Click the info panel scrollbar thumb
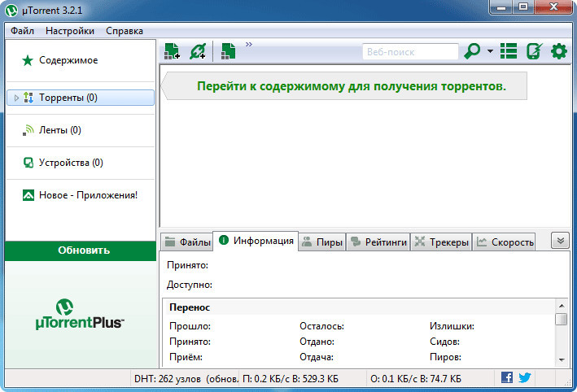 pyautogui.click(x=562, y=319)
